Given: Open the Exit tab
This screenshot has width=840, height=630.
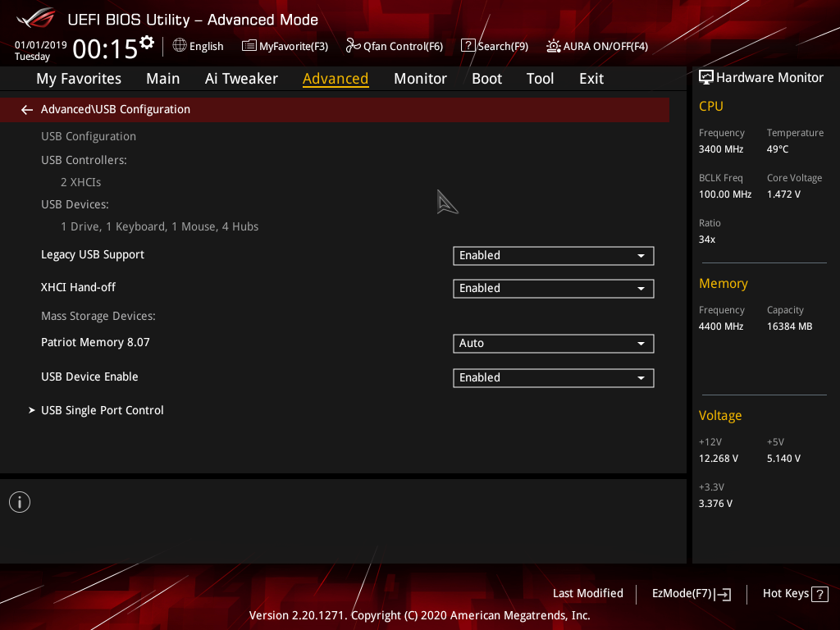Looking at the screenshot, I should point(591,79).
